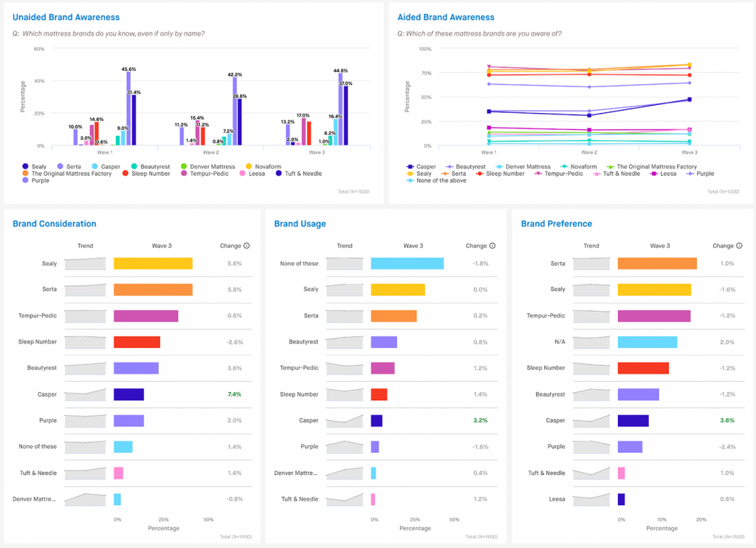Click the 37.0% bar in Unaided Wave 3
This screenshot has width=756, height=548.
346,116
